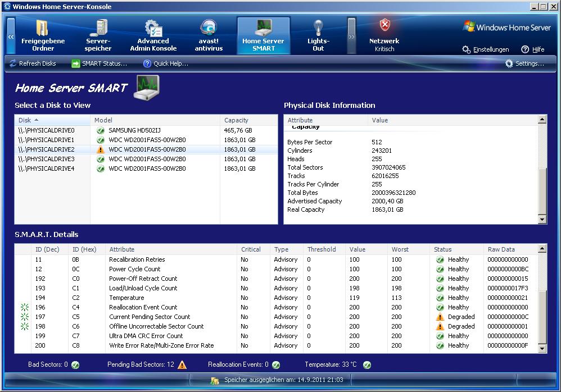Select PHYSICALDRIVE4 disk row
This screenshot has width=561, height=392.
pos(146,168)
